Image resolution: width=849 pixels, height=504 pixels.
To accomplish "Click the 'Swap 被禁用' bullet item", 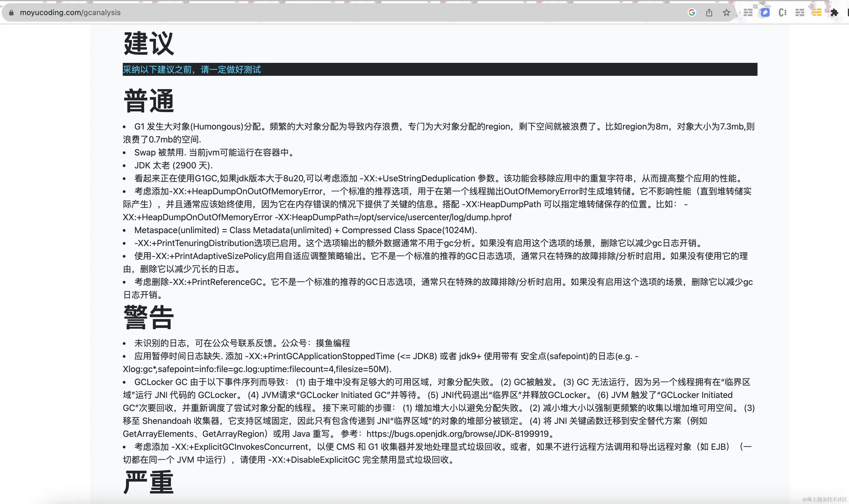I will tap(214, 152).
